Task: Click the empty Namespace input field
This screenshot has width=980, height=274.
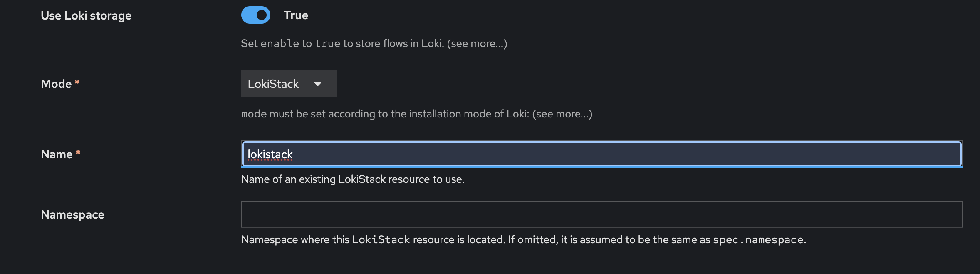Action: coord(601,214)
